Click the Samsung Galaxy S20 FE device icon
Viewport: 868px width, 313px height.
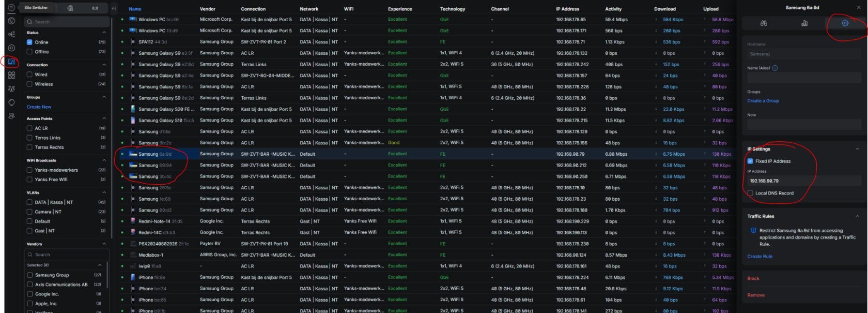tap(133, 109)
